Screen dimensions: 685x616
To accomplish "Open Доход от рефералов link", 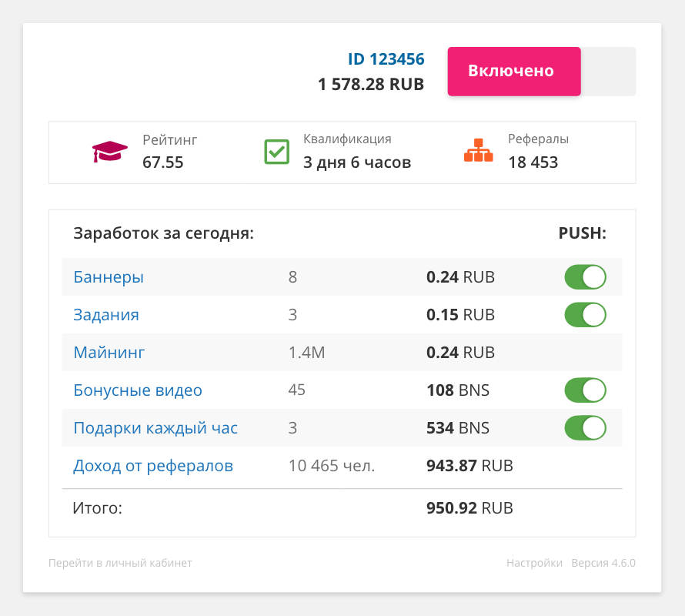I will click(x=153, y=466).
